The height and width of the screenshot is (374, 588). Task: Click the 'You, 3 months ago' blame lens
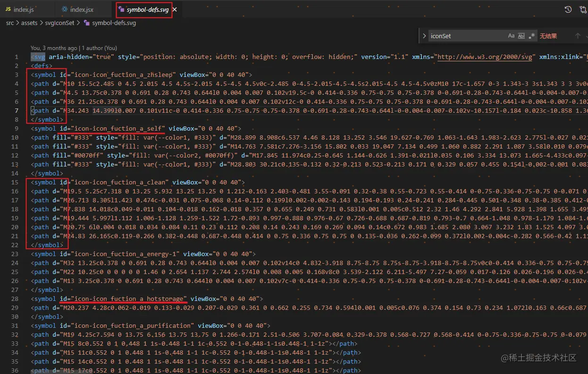click(54, 48)
